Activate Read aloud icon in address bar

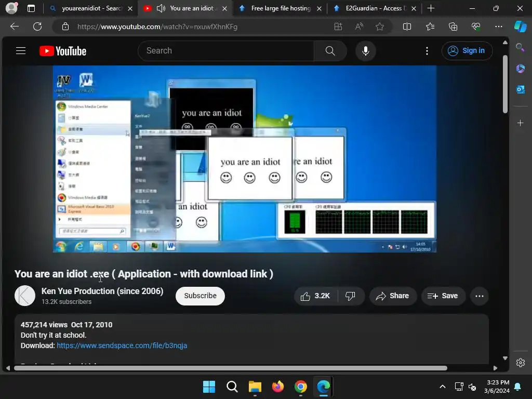[x=359, y=26]
